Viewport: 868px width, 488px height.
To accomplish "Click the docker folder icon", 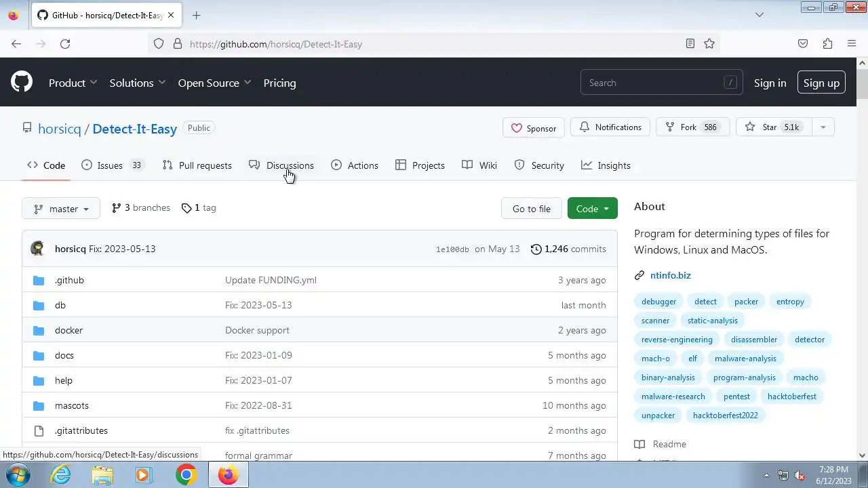I will pyautogui.click(x=39, y=330).
